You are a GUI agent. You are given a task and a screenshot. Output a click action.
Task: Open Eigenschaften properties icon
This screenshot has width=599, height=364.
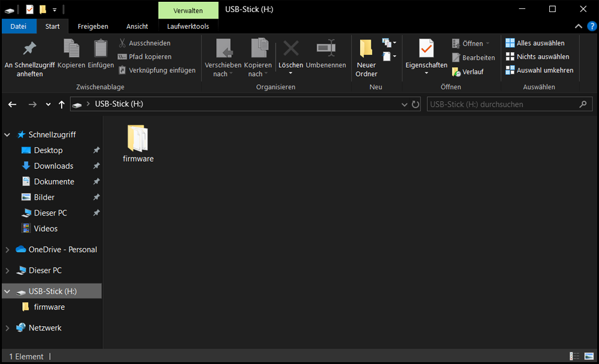point(426,48)
